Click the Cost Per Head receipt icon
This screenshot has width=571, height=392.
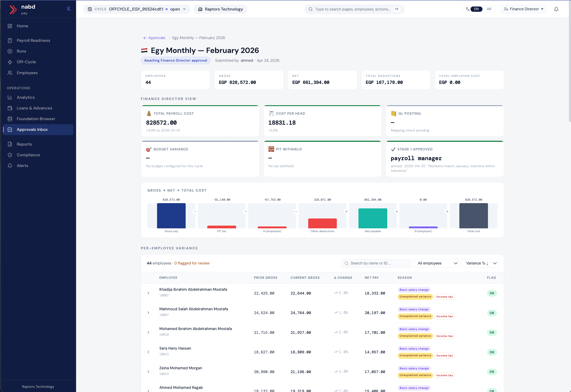click(x=271, y=113)
